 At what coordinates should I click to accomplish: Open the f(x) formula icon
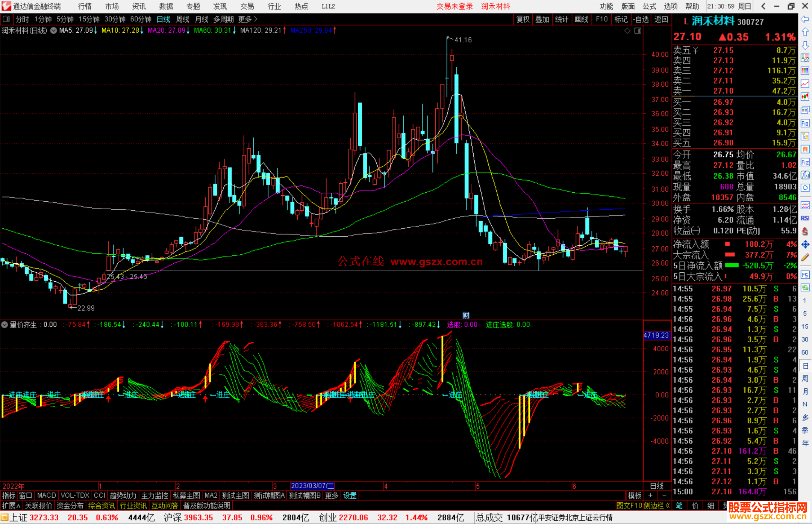click(x=805, y=175)
